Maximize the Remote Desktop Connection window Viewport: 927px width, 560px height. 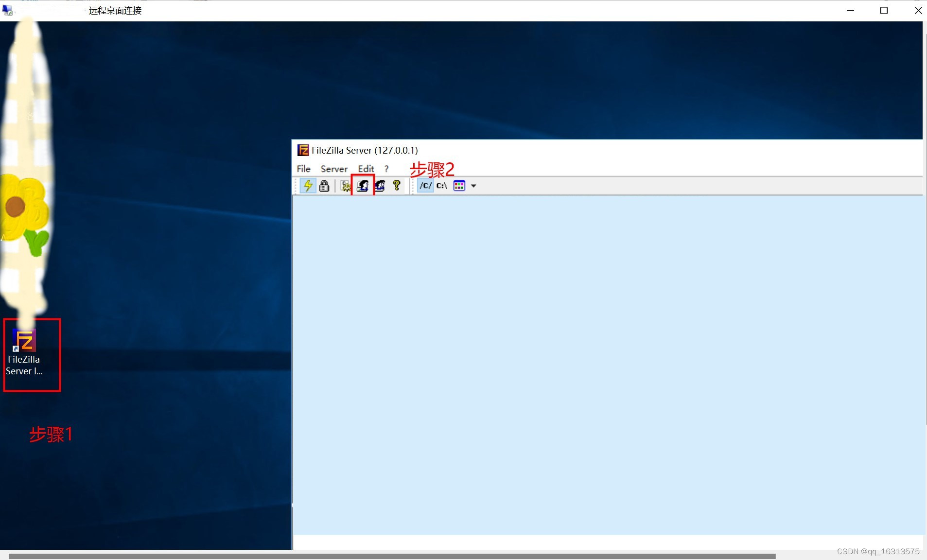coord(884,10)
